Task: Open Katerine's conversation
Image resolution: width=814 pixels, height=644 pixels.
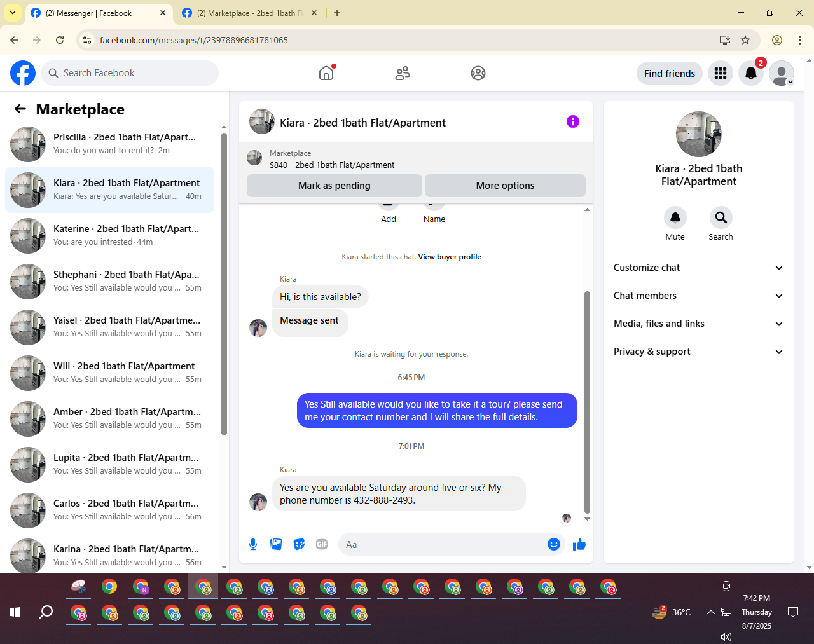Action: tap(109, 236)
